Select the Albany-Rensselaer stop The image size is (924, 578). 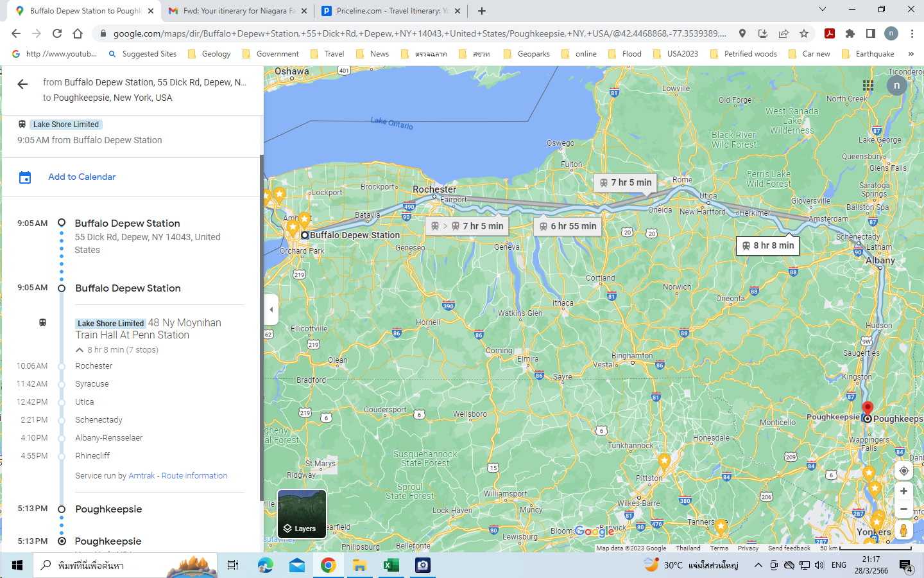[x=109, y=438]
